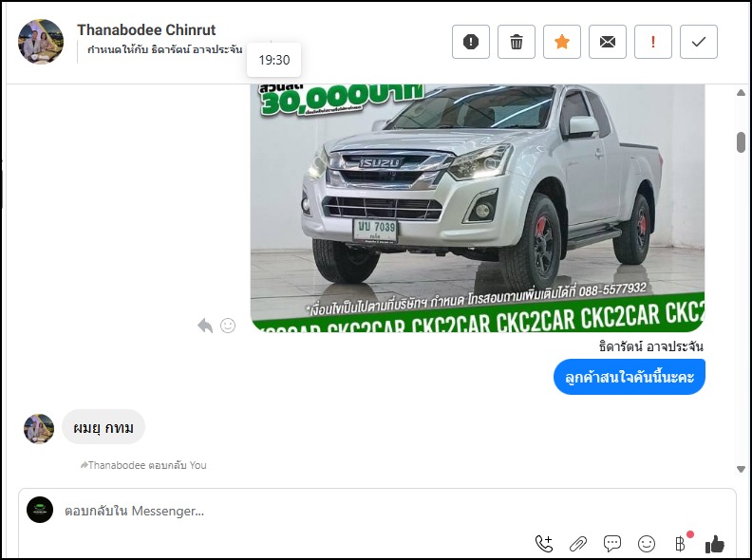
Task: Click the page avatar beside reply box
Action: tap(40, 510)
